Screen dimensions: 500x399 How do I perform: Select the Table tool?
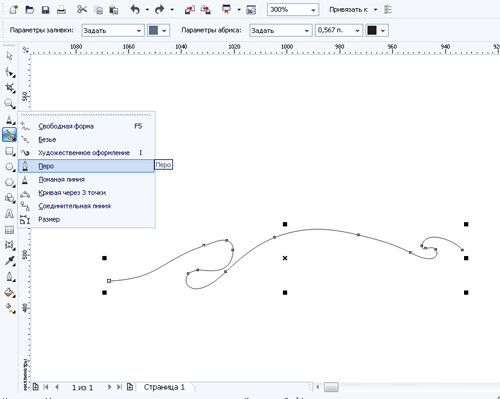coord(9,229)
